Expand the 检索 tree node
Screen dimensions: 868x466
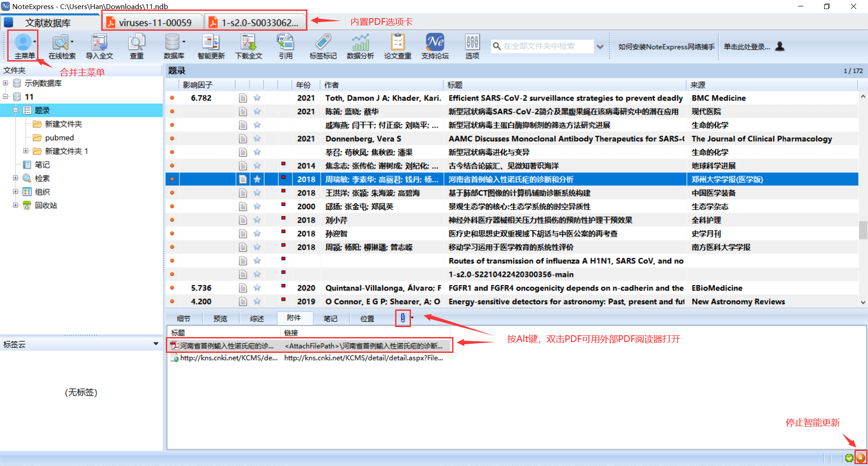(x=15, y=178)
